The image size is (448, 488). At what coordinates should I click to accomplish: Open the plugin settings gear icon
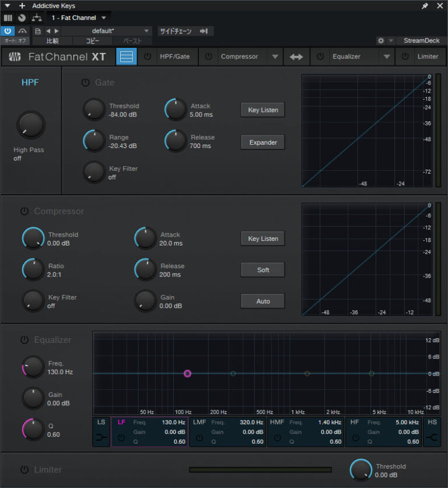click(381, 41)
